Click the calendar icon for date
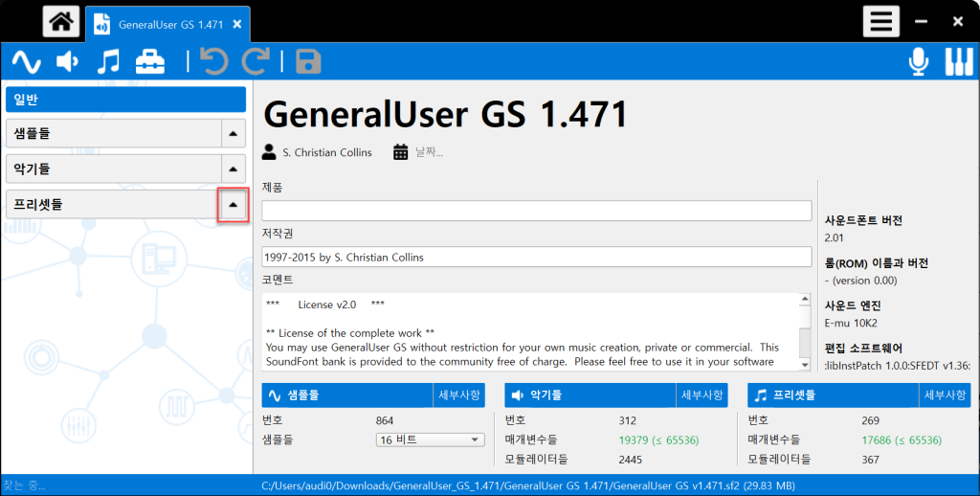 [x=401, y=152]
